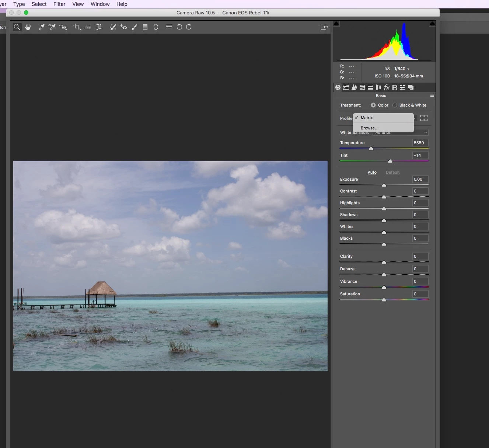Select Color treatment radio button
The height and width of the screenshot is (448, 489).
373,105
